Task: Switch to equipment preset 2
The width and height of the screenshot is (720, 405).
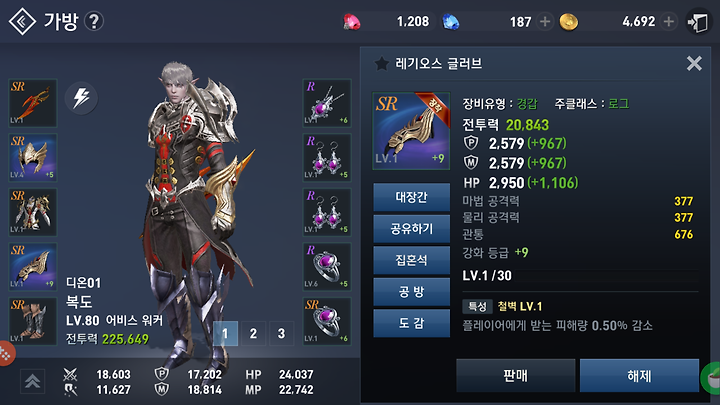Action: pyautogui.click(x=253, y=333)
